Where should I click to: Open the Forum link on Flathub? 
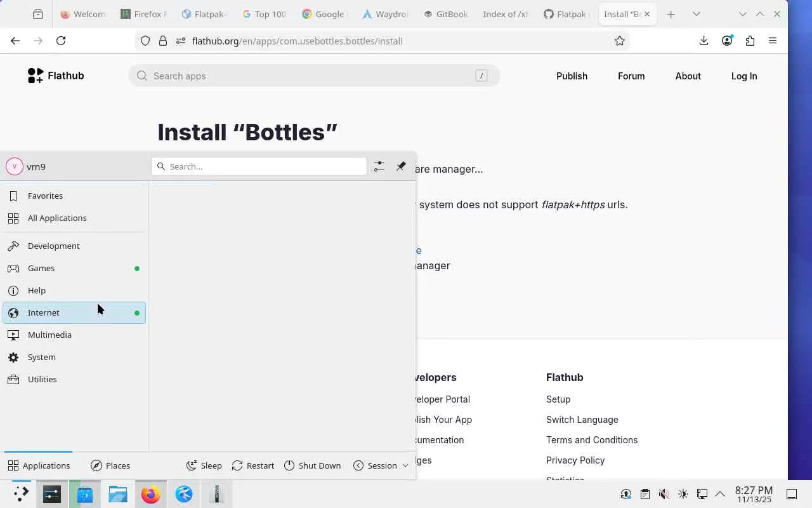631,76
